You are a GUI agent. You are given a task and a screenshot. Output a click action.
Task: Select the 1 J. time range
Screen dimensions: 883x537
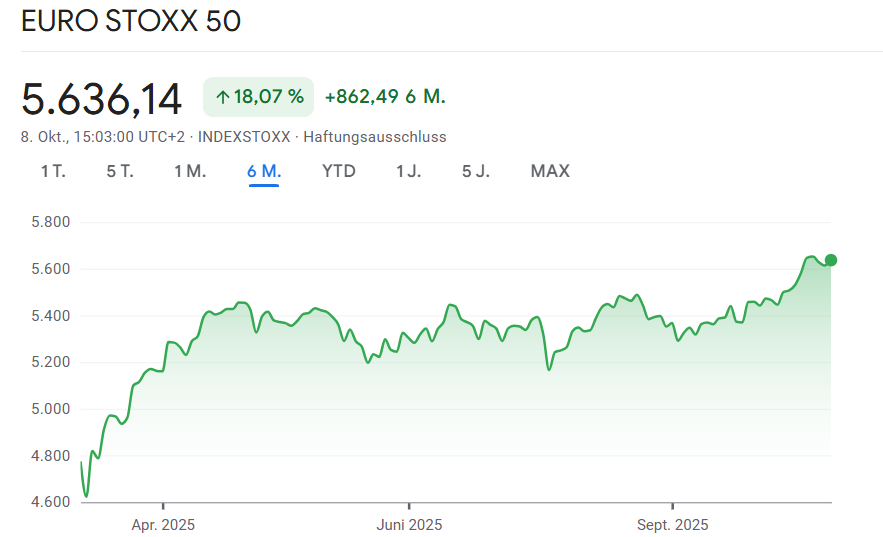pyautogui.click(x=408, y=171)
